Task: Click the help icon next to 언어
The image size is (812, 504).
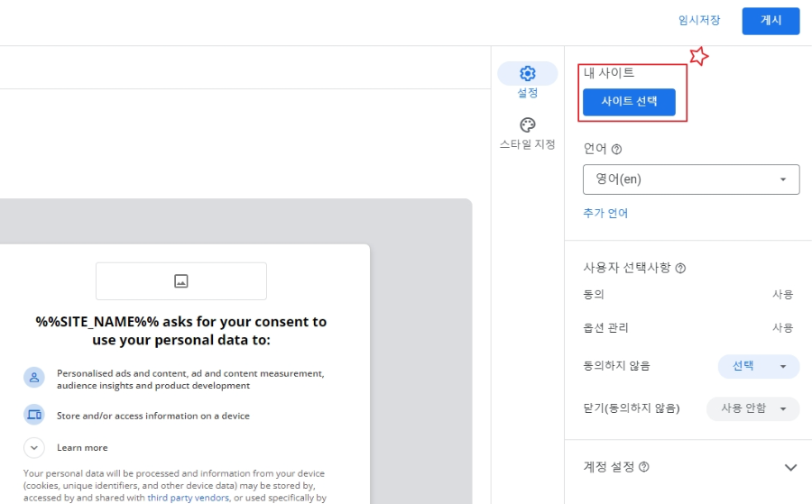Action: [x=616, y=149]
